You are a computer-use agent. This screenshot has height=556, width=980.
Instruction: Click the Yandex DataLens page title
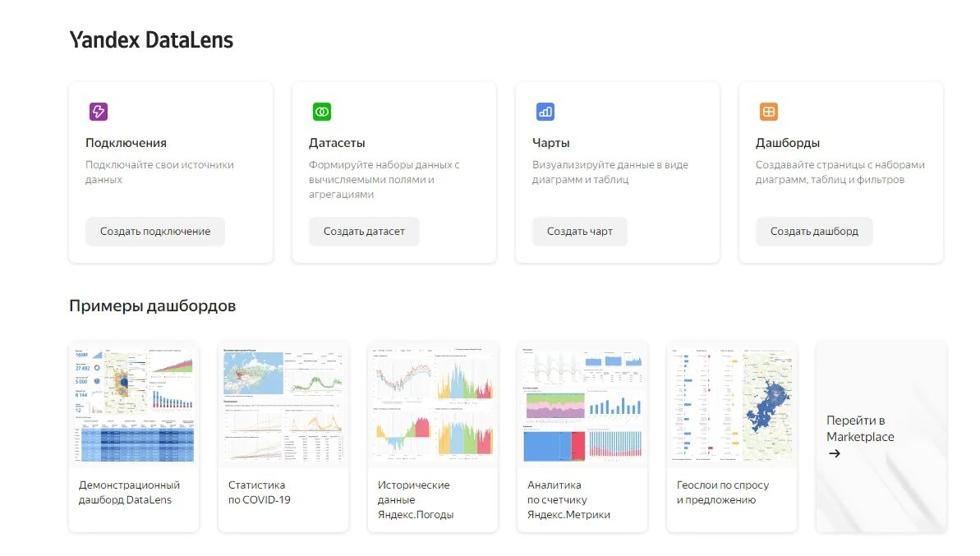(x=151, y=40)
